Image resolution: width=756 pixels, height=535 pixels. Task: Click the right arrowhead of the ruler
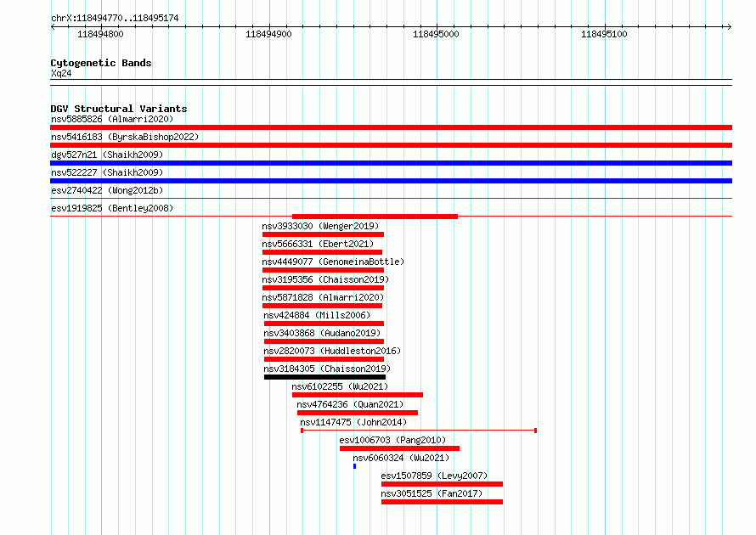pos(730,27)
